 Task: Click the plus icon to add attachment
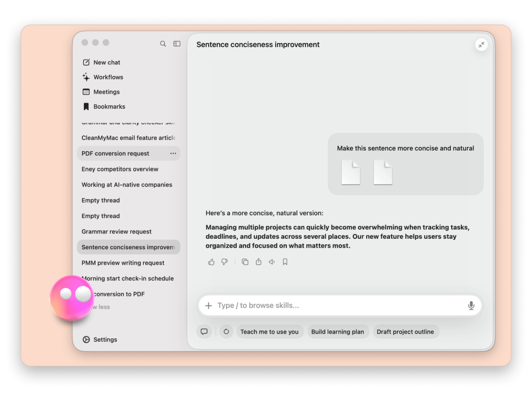coord(208,306)
